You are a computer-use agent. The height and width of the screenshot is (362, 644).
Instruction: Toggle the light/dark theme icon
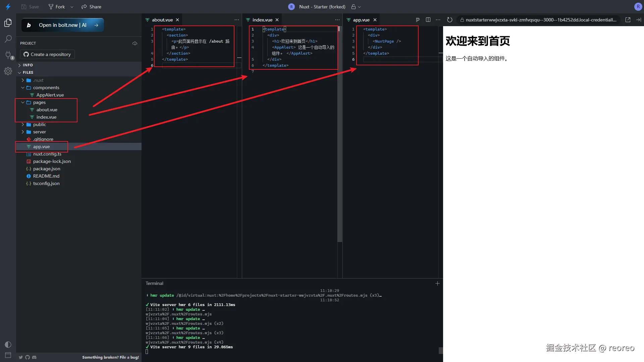tap(8, 345)
